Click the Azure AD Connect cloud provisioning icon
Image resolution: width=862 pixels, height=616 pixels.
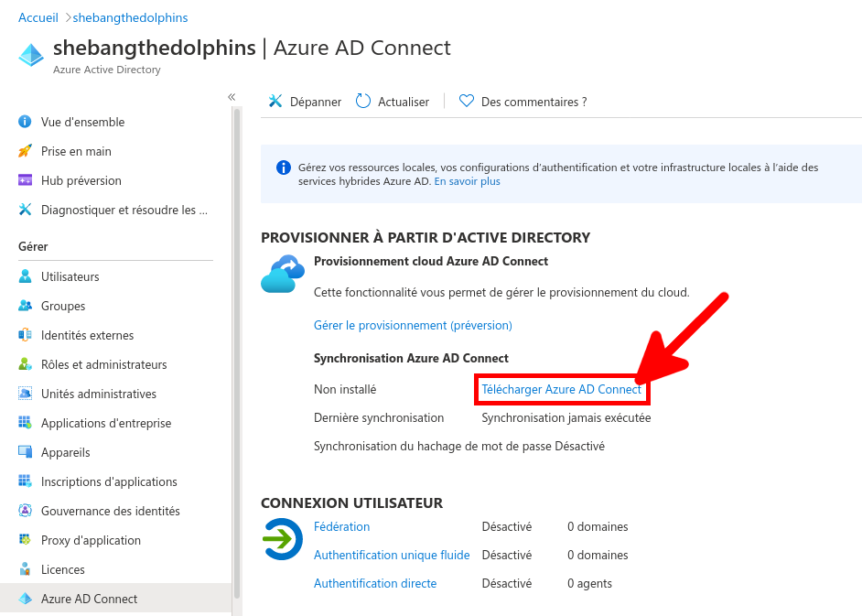281,272
